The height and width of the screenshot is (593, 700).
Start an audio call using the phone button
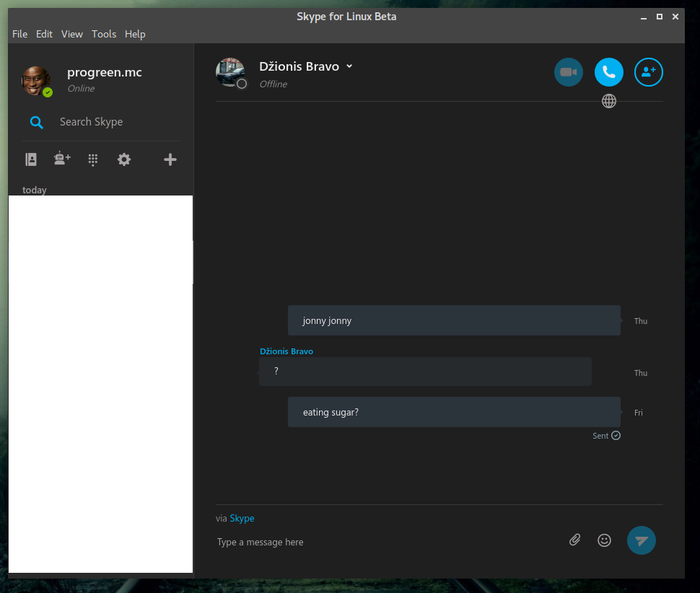(608, 72)
